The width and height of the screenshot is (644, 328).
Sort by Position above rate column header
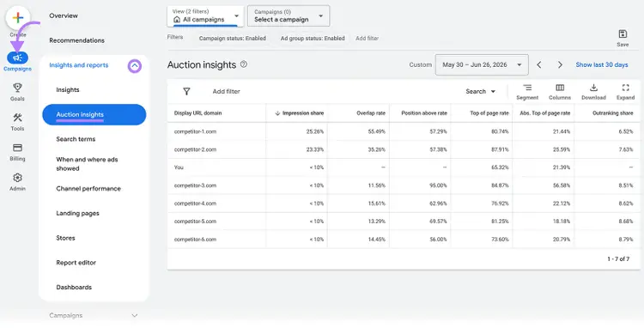[424, 113]
